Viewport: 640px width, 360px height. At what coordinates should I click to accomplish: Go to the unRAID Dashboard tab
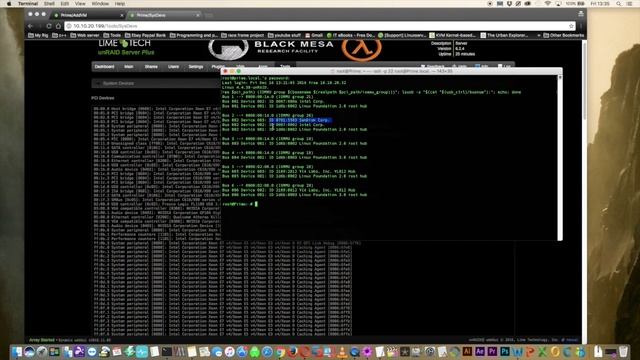click(x=104, y=67)
